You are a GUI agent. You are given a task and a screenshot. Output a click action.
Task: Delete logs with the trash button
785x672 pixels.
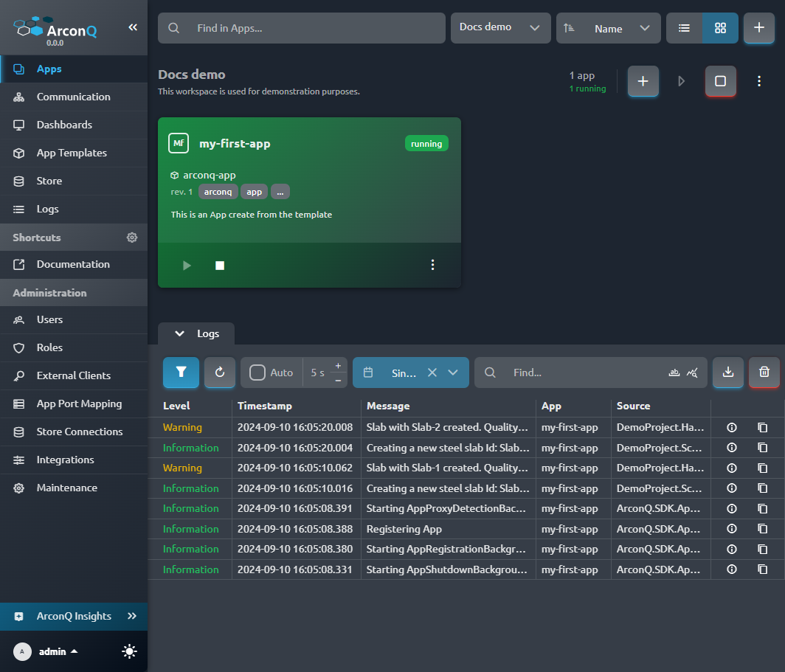764,373
